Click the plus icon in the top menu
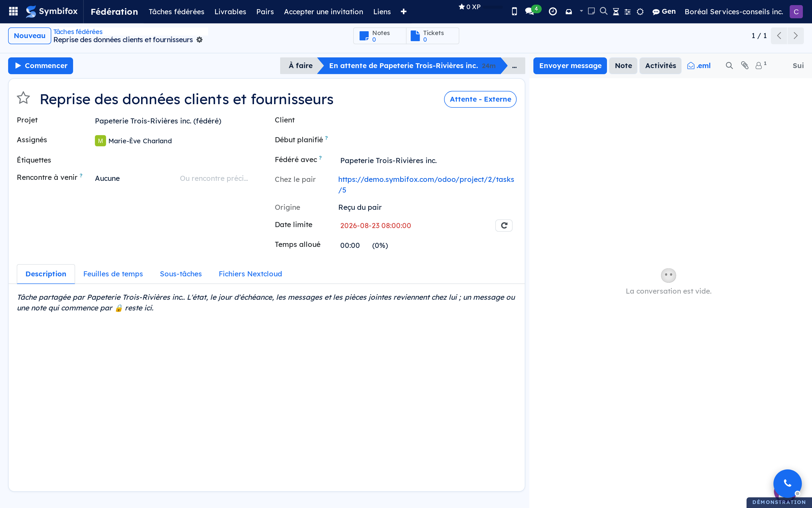Screen dimensions: 812x508 [404, 12]
